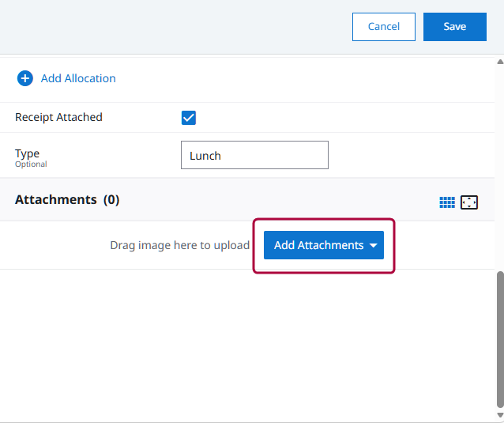Click the vertical scrollbar thumb

(x=500, y=339)
